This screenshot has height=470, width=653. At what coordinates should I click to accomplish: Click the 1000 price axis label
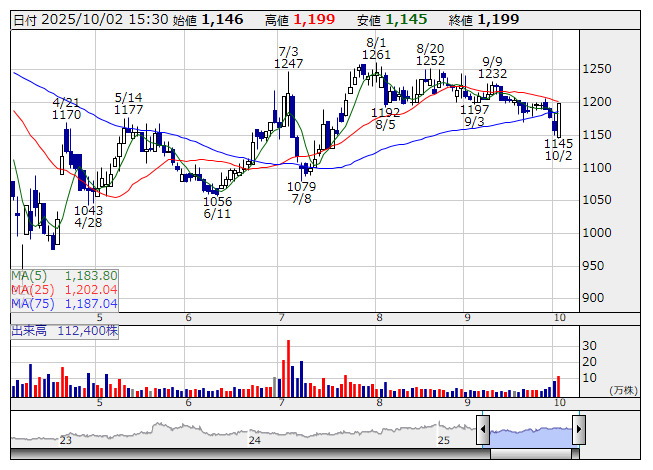(596, 232)
